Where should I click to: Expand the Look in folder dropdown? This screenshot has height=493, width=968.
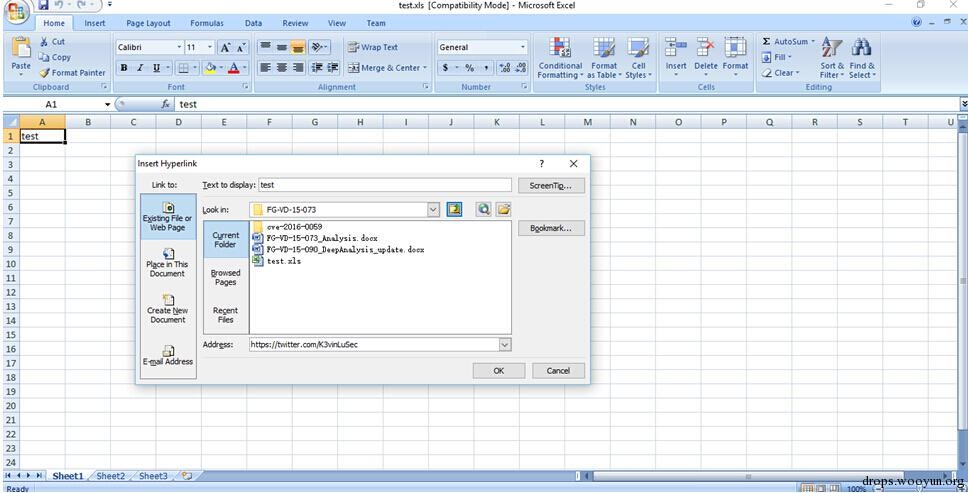point(433,210)
